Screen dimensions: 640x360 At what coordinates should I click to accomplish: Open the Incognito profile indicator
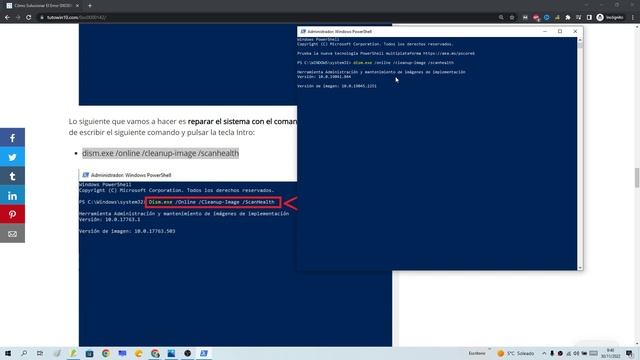pos(610,18)
